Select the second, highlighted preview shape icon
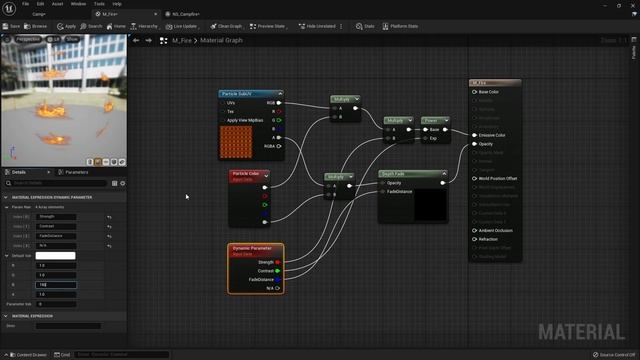The image size is (640, 360). [98, 162]
